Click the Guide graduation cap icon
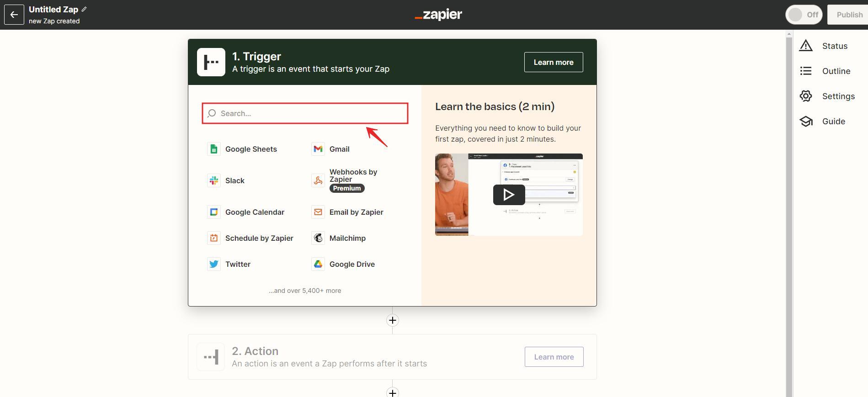 (806, 121)
